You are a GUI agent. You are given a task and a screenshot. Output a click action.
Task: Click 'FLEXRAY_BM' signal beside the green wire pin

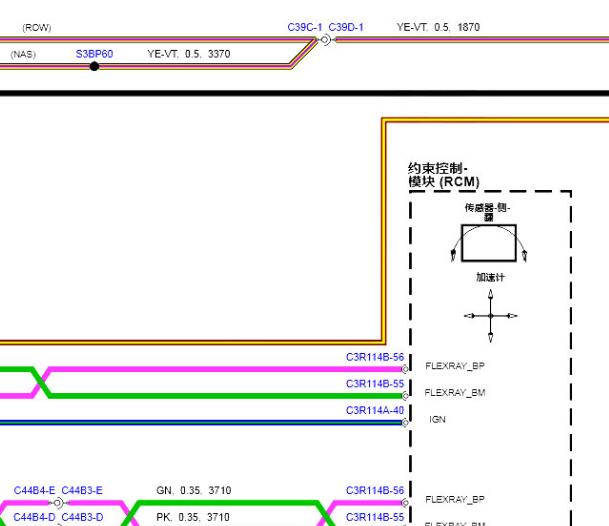point(455,393)
